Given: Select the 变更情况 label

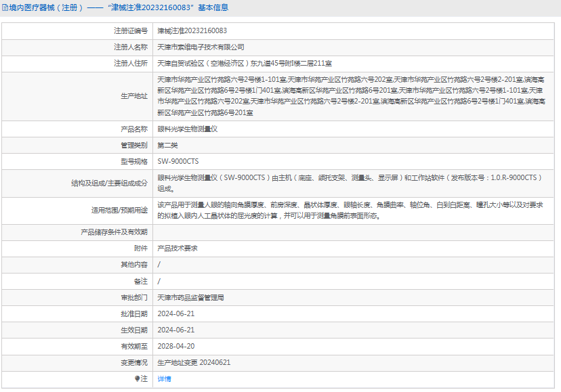Looking at the screenshot, I should pos(134,363).
